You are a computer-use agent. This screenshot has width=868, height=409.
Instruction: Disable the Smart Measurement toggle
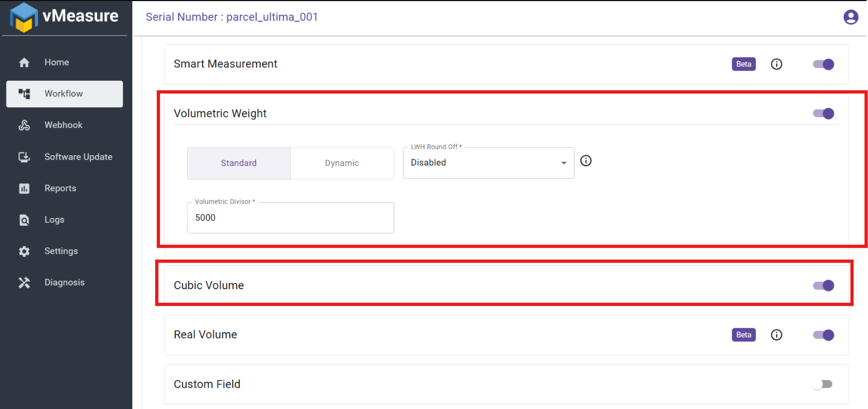tap(823, 64)
